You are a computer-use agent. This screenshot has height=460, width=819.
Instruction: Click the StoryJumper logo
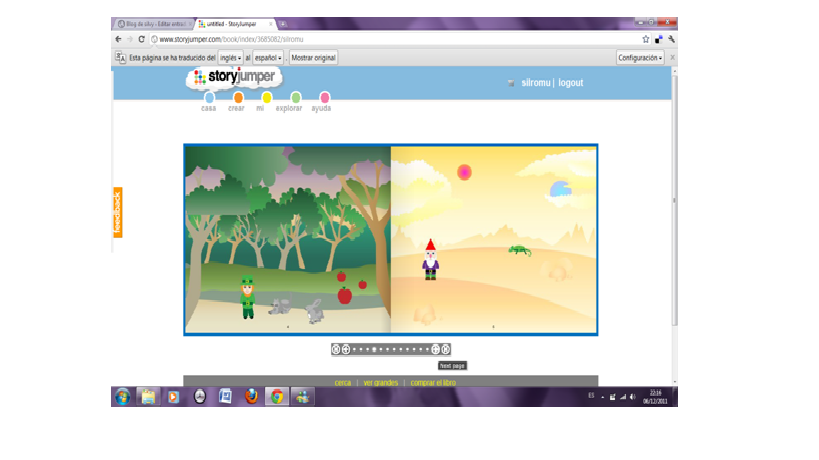tap(234, 78)
